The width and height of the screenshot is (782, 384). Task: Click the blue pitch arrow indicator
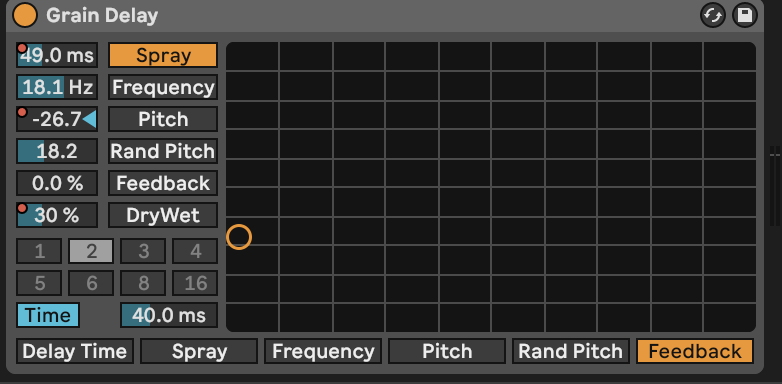tap(89, 120)
